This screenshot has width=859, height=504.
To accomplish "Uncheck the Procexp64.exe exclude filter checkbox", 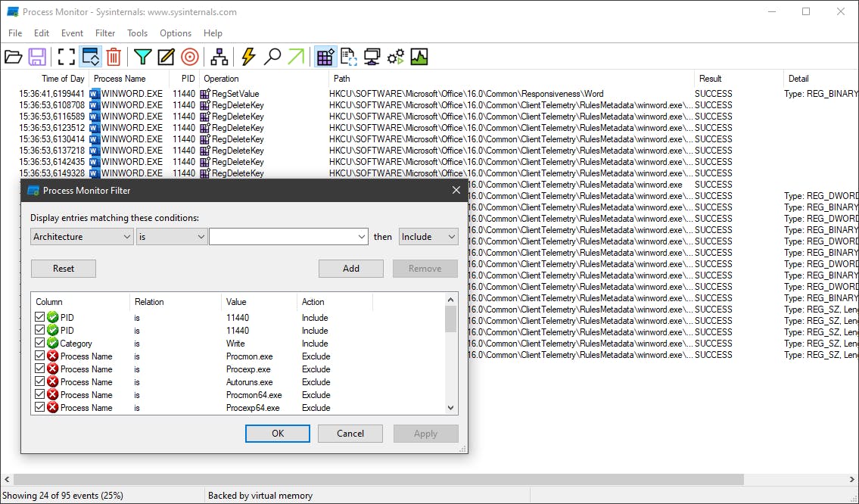I will 39,407.
